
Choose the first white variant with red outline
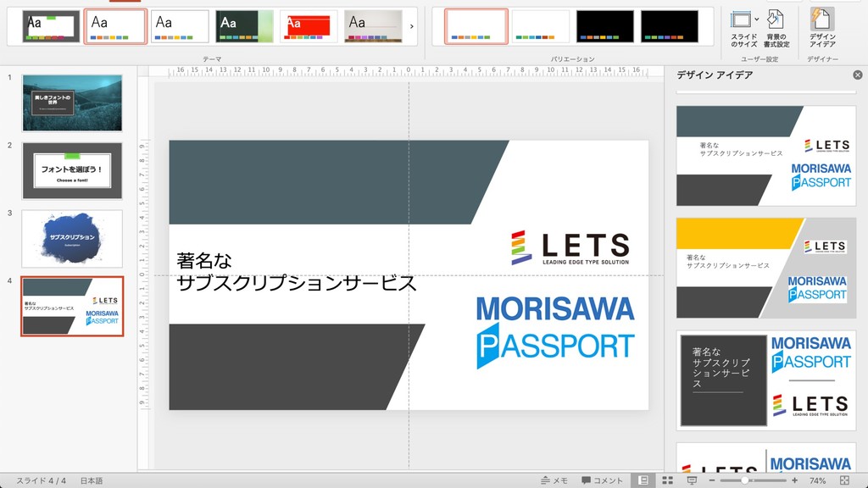coord(476,26)
